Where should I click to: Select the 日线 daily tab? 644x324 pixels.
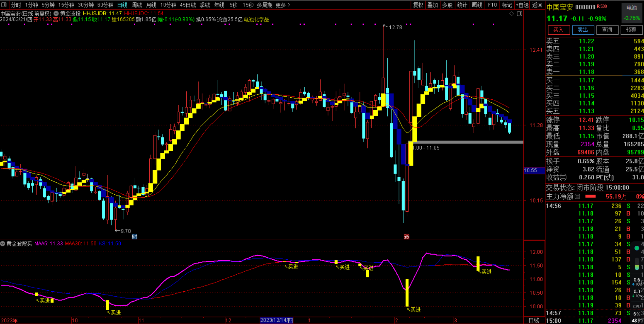(122, 5)
